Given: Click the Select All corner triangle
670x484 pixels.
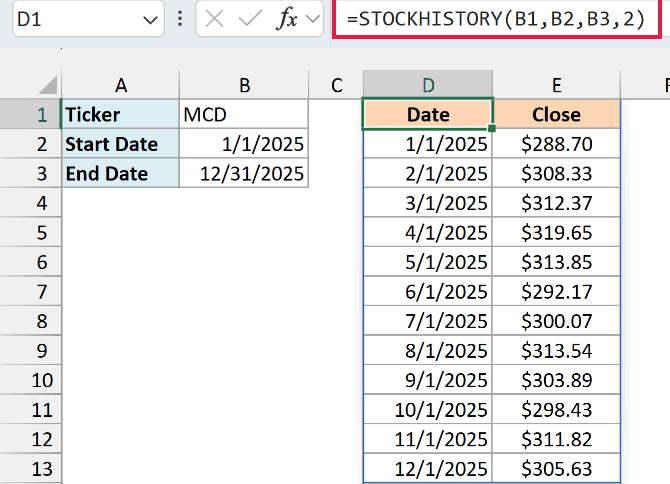Looking at the screenshot, I should tap(48, 85).
